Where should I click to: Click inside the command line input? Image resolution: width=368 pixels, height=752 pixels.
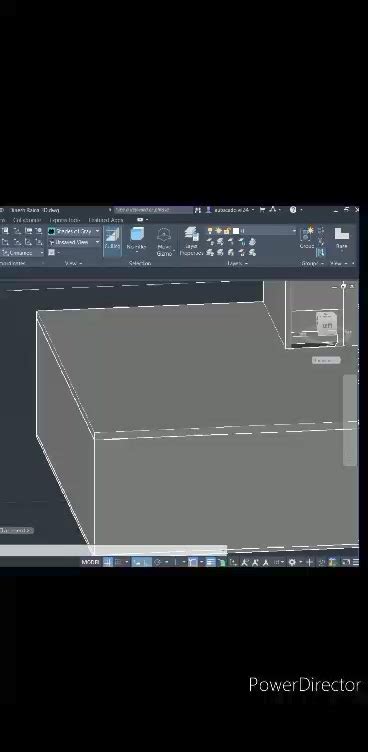pyautogui.click(x=113, y=550)
